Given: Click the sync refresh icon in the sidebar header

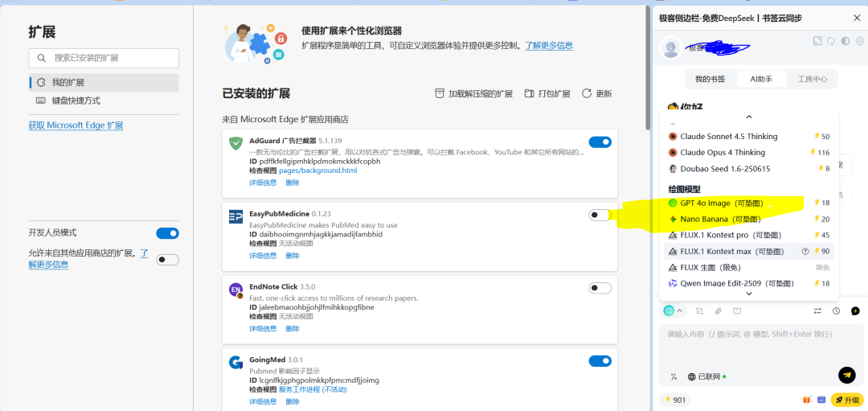Looking at the screenshot, I should pos(831,41).
